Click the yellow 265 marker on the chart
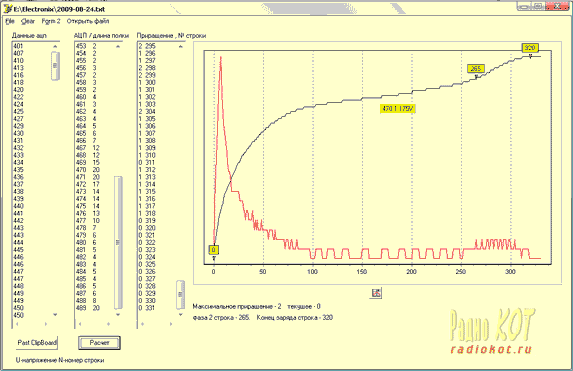 pyautogui.click(x=476, y=69)
